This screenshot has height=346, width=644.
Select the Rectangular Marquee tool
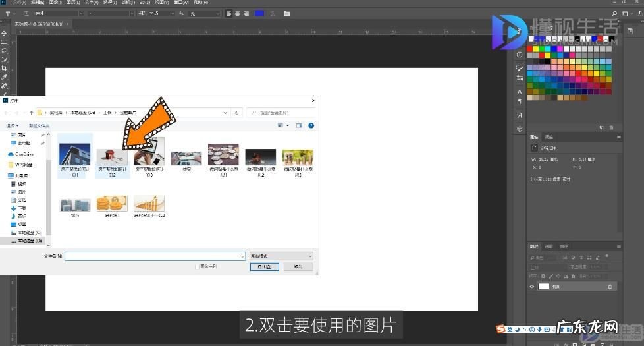pos(4,42)
